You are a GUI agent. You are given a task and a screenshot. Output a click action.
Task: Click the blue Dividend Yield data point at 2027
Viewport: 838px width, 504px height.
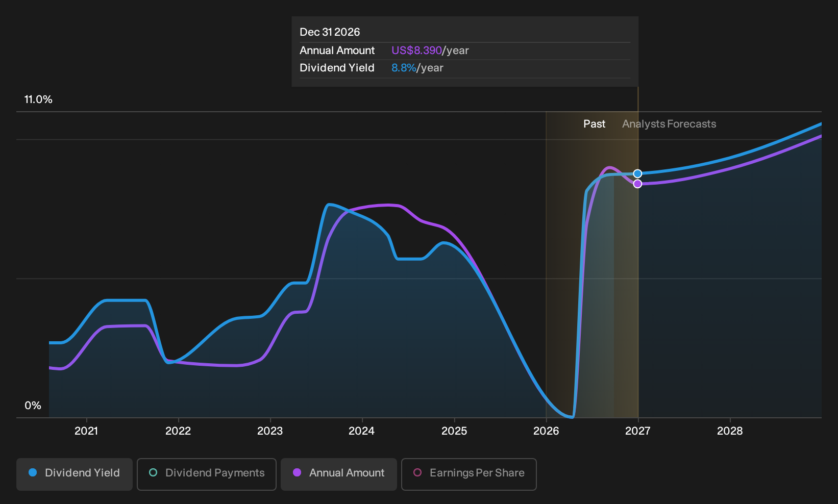[637, 174]
